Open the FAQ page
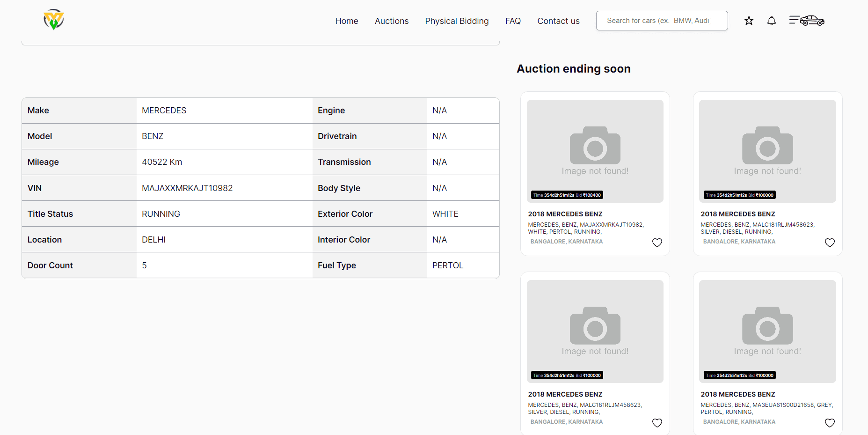Image resolution: width=868 pixels, height=435 pixels. [513, 21]
